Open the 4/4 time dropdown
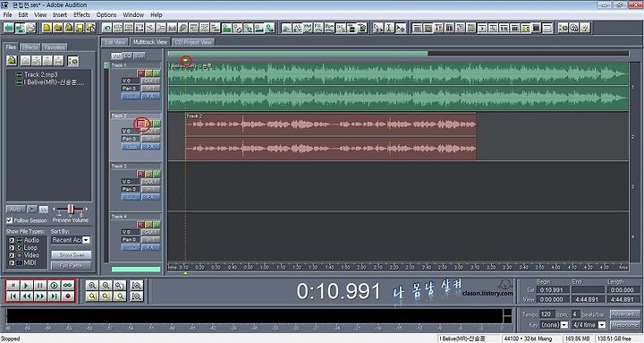 pyautogui.click(x=602, y=325)
